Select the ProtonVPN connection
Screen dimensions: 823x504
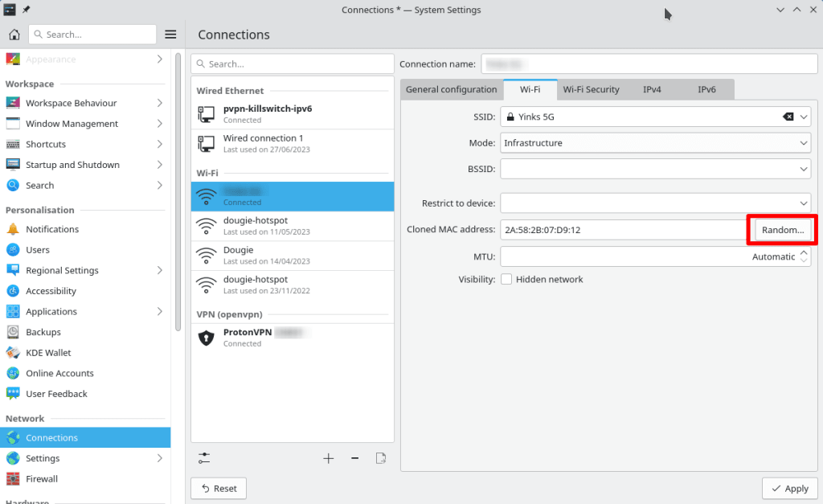(293, 338)
